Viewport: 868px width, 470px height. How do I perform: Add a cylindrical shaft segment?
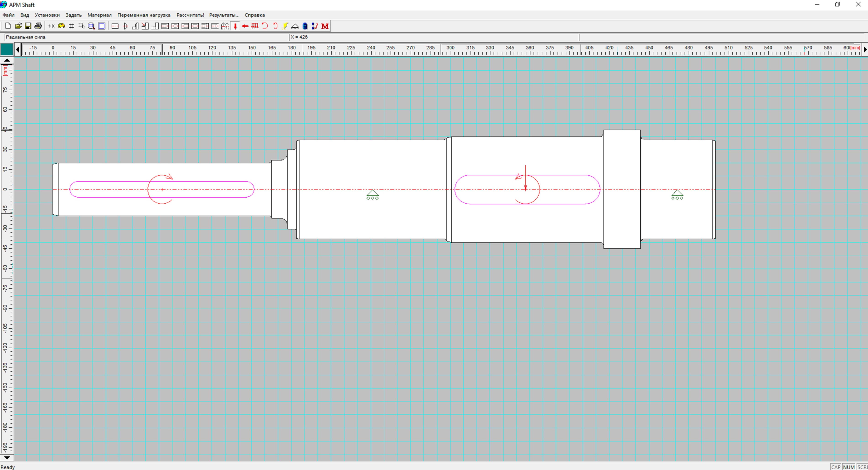(115, 26)
